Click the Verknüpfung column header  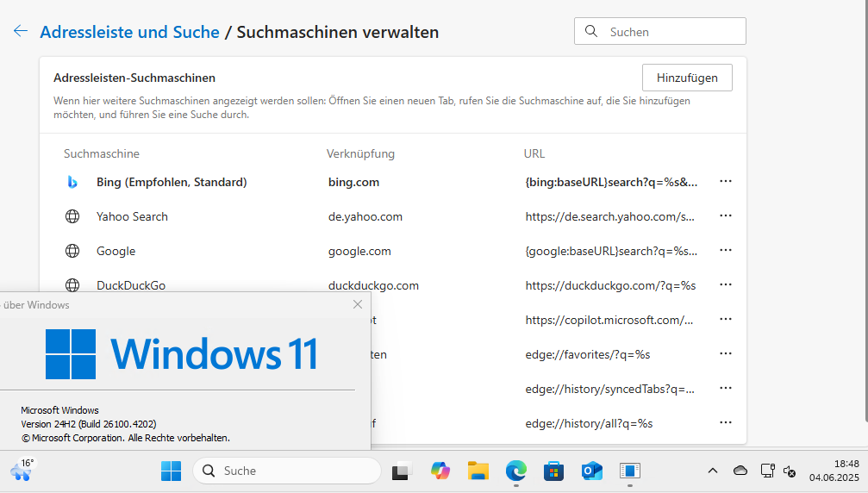coord(360,153)
